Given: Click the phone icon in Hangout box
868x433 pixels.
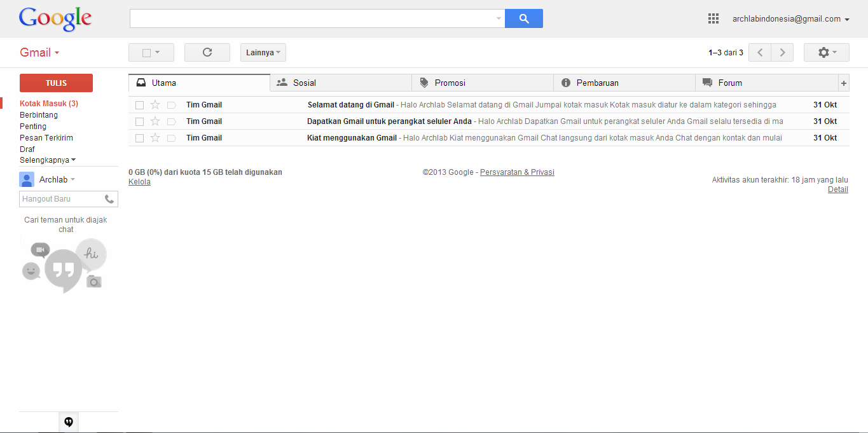Looking at the screenshot, I should (x=109, y=199).
